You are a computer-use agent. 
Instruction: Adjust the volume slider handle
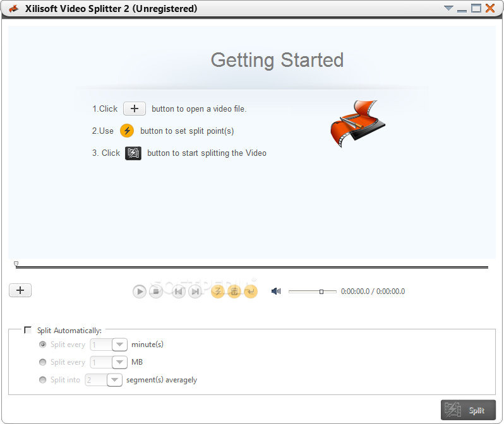321,291
